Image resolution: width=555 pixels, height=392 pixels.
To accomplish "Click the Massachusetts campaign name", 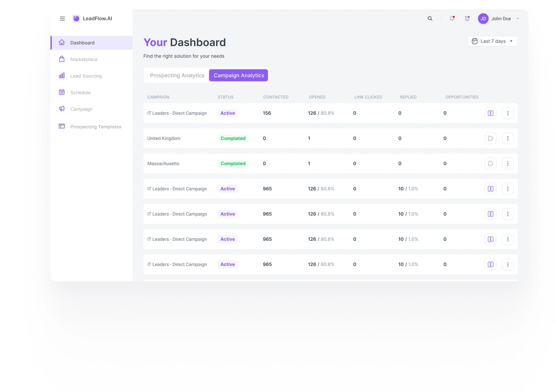I will click(x=163, y=164).
